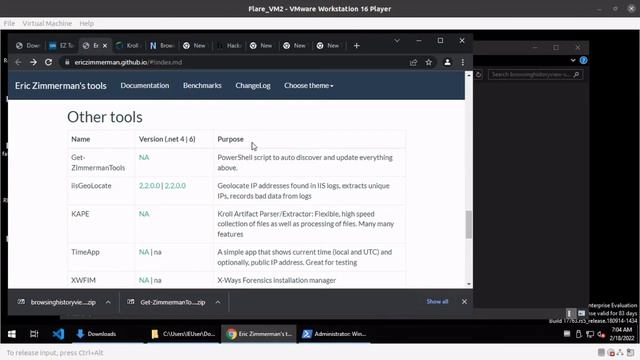The width and height of the screenshot is (640, 360).
Task: Click the TimeApp NA link
Action: tap(144, 252)
